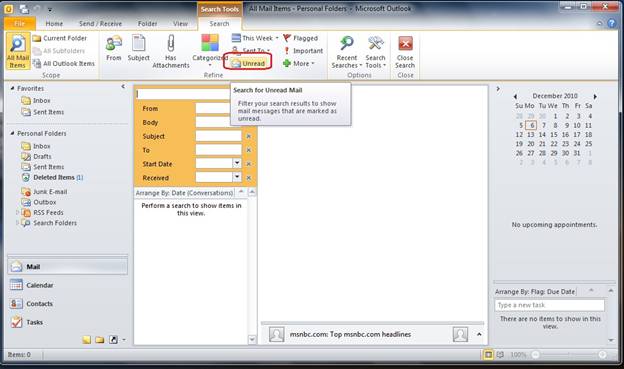The width and height of the screenshot is (624, 369).
Task: Click the Close Search button
Action: (x=405, y=52)
